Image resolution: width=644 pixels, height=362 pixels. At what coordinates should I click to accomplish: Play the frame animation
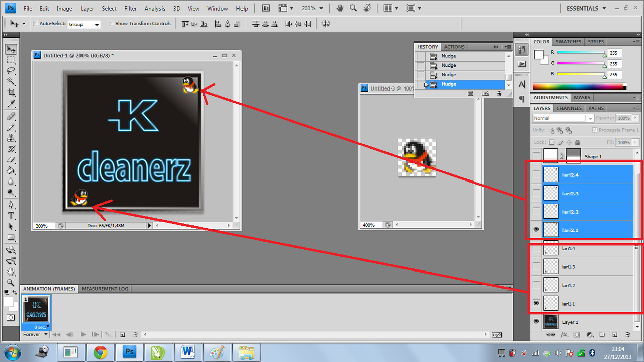pos(84,334)
